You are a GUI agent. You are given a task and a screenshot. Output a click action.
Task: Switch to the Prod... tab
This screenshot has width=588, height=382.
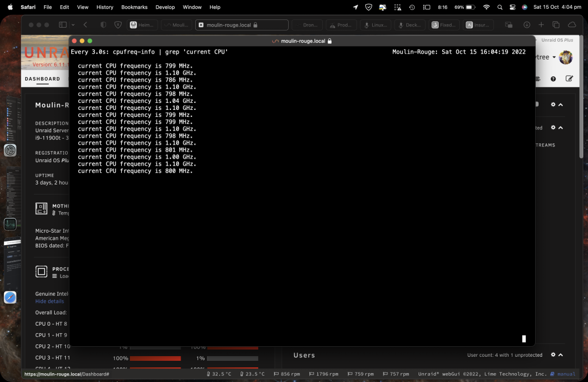[x=341, y=25]
